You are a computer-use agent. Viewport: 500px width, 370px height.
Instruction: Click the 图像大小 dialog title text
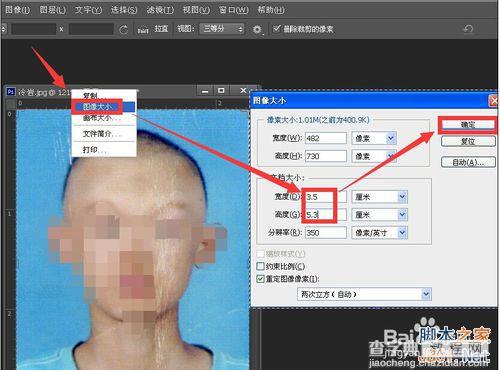pyautogui.click(x=269, y=101)
